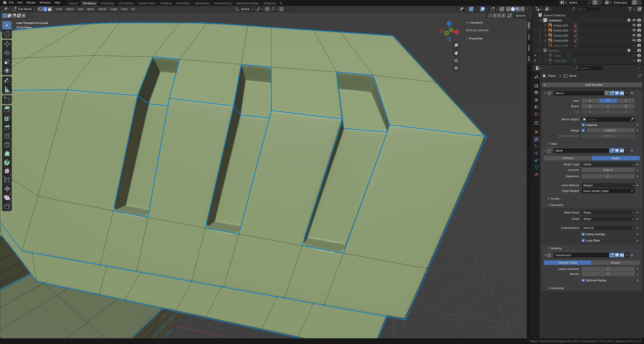Enable Mirror Axis X button
This screenshot has height=344, width=644.
point(590,101)
